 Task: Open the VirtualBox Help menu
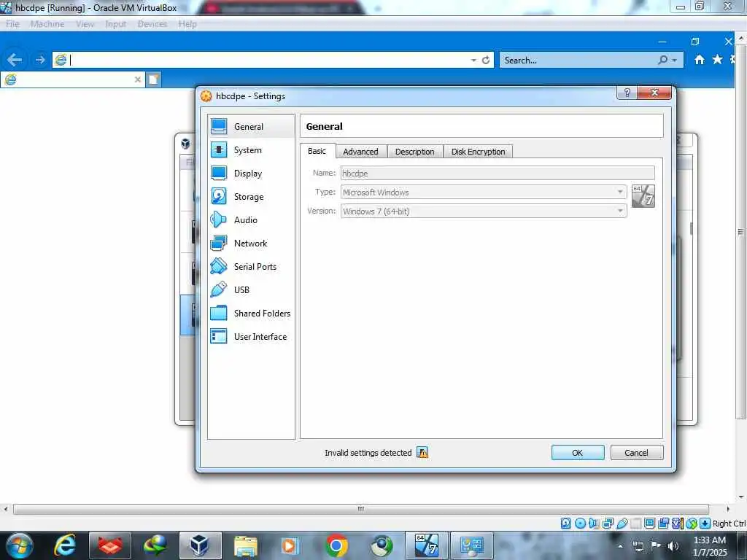[187, 24]
